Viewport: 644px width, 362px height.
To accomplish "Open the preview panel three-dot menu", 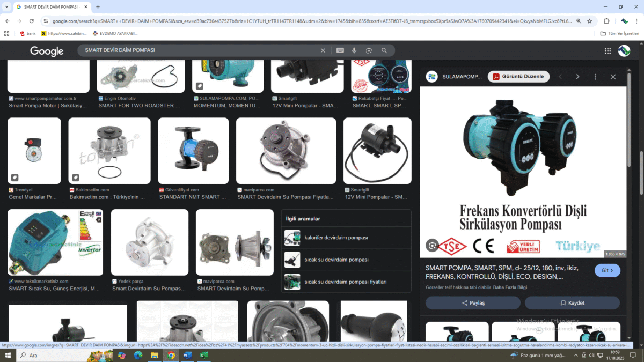I will [x=595, y=77].
